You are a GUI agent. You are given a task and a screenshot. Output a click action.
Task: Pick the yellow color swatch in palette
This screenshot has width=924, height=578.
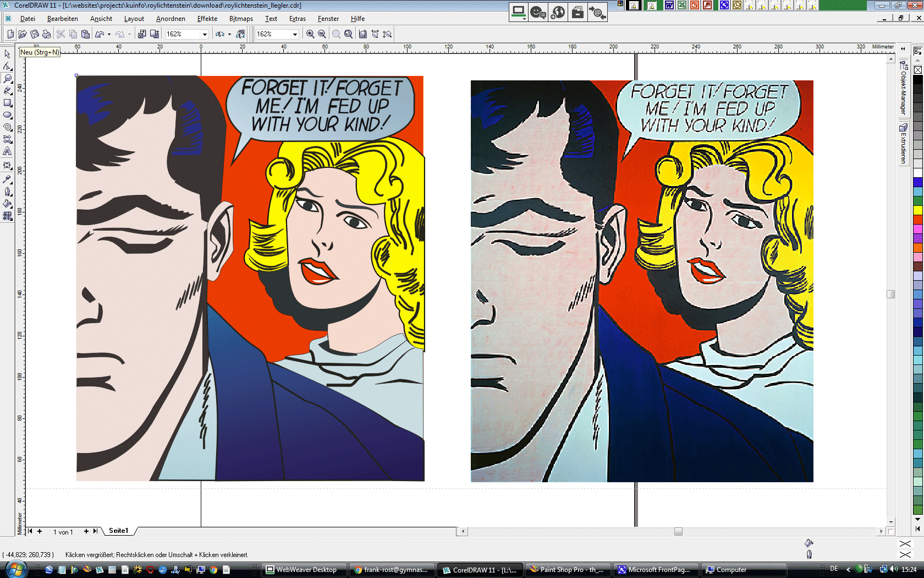click(x=918, y=210)
